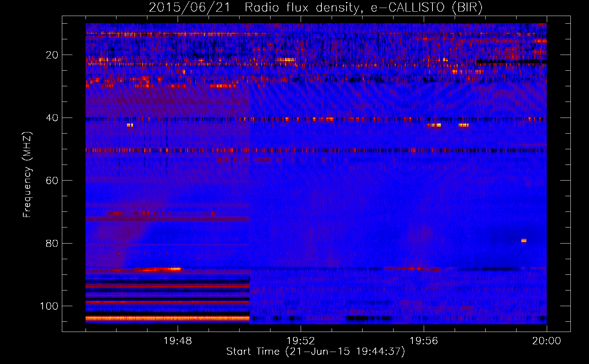Viewport: 589px width, 364px height.
Task: Click the 40 frequency tick label
Action: coord(52,118)
